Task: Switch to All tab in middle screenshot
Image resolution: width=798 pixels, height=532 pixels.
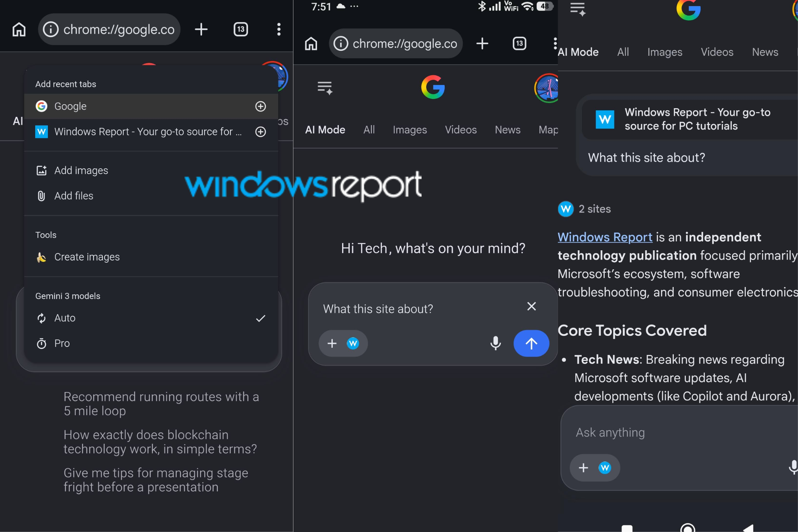Action: tap(369, 130)
